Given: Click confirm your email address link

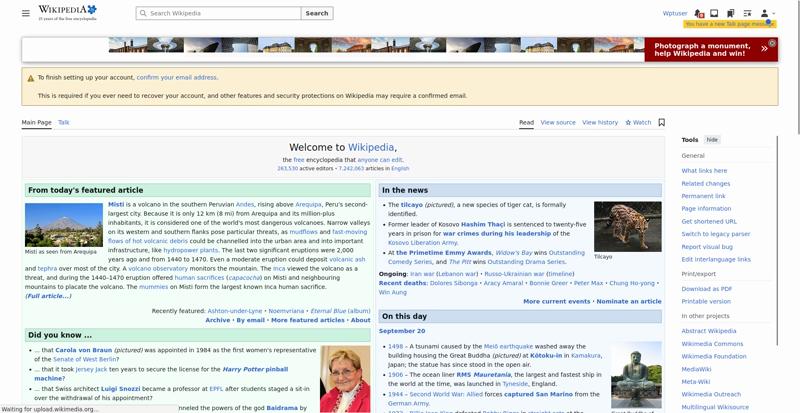Looking at the screenshot, I should click(177, 78).
